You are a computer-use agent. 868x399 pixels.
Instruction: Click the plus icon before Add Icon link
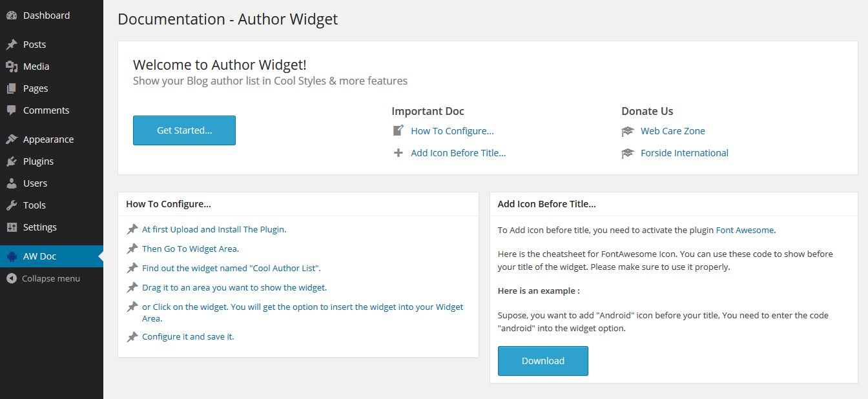398,153
